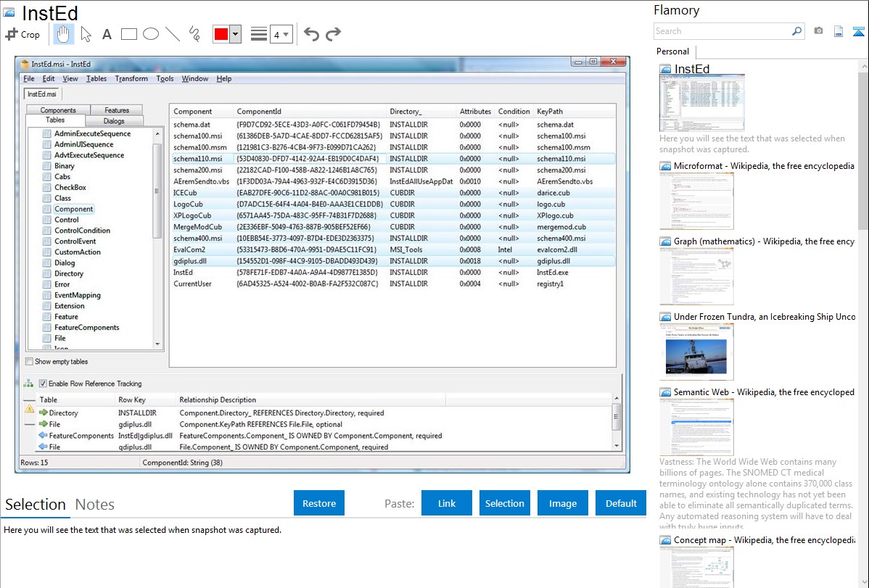Capture a snapshot with the camera icon
869x588 pixels.
(x=818, y=31)
